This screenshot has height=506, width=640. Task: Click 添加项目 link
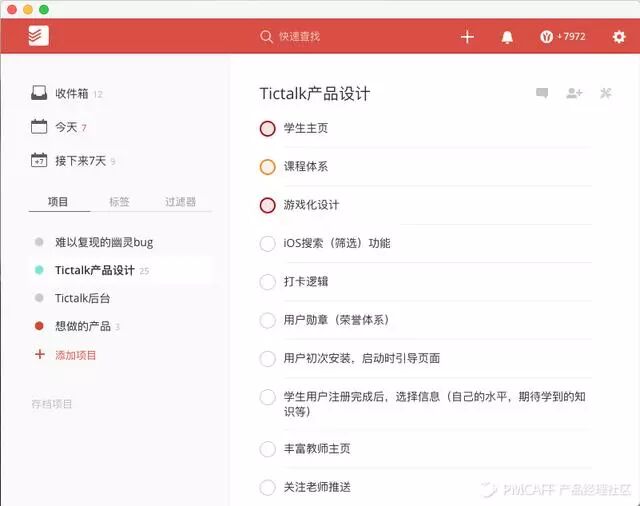coord(76,355)
